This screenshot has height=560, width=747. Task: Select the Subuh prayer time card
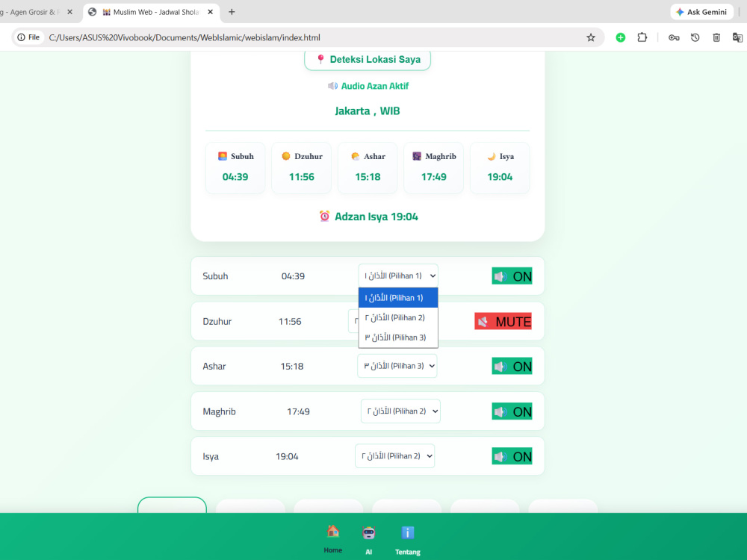click(235, 168)
